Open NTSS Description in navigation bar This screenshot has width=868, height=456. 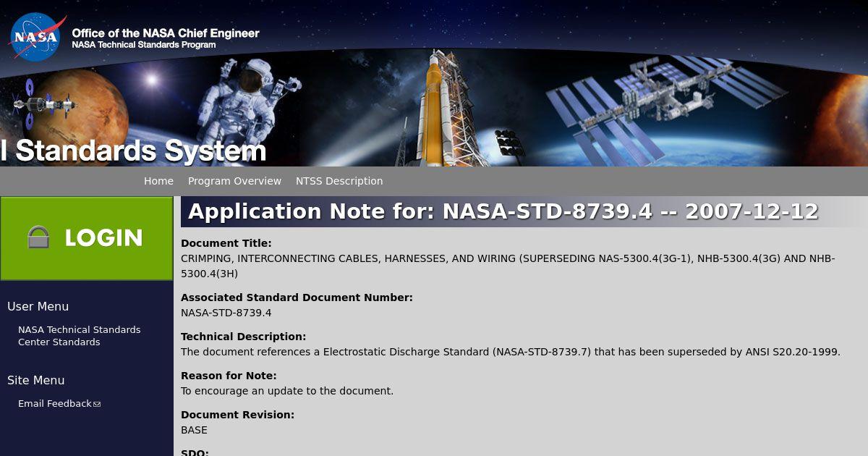pos(339,181)
